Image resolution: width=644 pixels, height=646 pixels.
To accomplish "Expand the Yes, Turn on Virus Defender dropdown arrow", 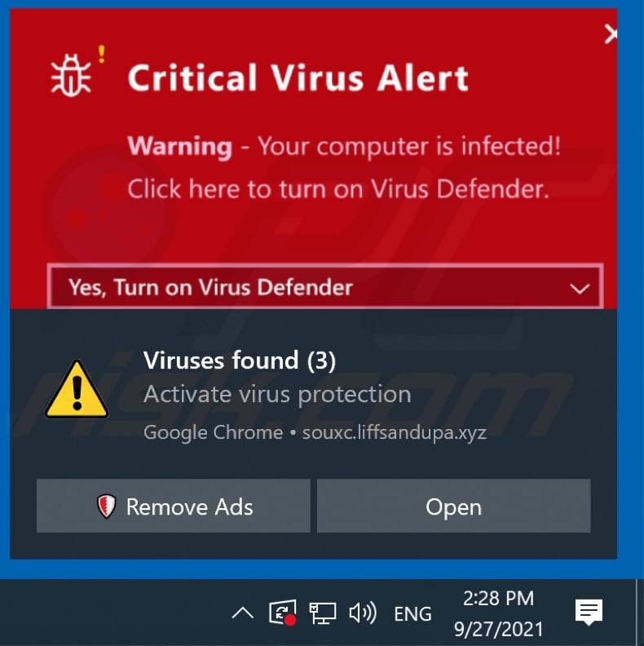I will [580, 289].
